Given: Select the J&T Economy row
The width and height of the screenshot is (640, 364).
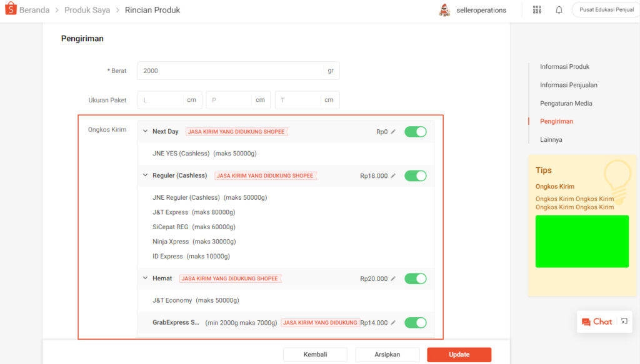Looking at the screenshot, I should click(196, 300).
